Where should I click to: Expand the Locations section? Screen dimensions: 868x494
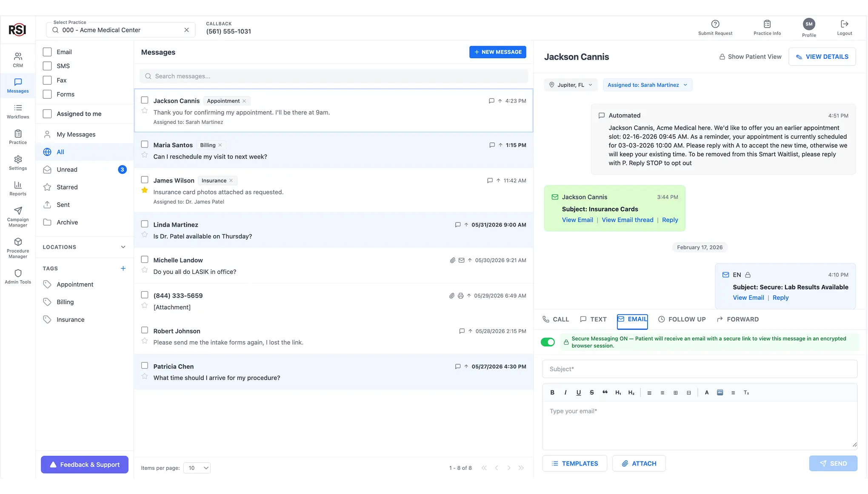coord(84,247)
